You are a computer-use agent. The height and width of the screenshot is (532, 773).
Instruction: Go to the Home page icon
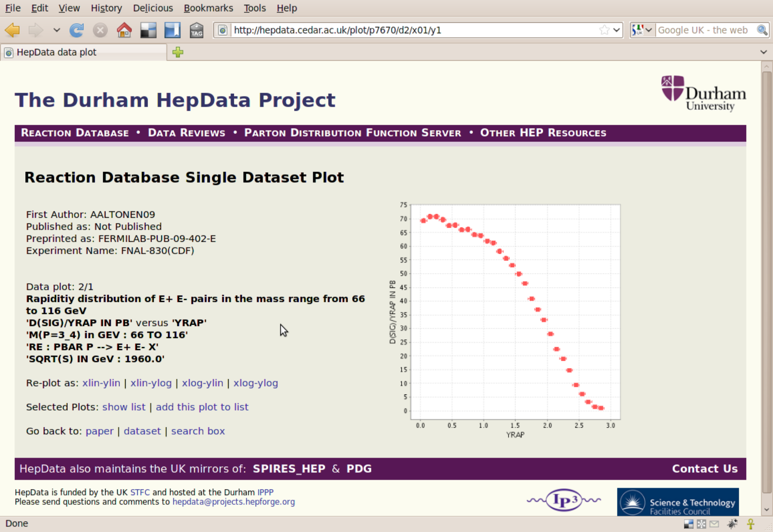click(124, 30)
